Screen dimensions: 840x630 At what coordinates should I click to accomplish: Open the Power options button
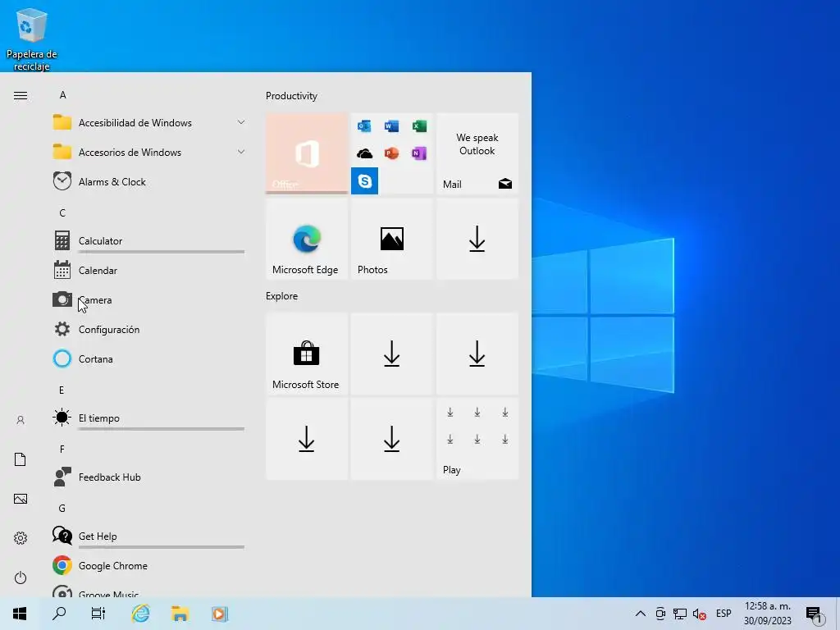tap(21, 577)
